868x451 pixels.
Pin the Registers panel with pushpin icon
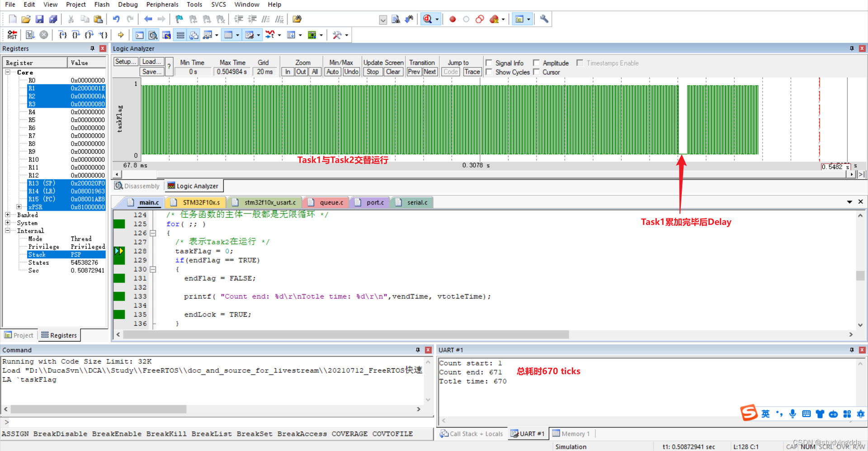point(92,48)
